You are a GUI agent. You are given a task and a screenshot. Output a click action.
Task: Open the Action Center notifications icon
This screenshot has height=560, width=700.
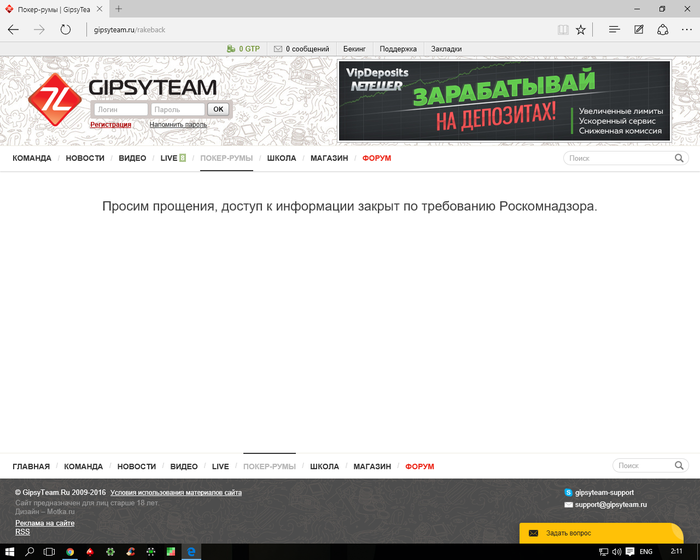click(x=630, y=552)
